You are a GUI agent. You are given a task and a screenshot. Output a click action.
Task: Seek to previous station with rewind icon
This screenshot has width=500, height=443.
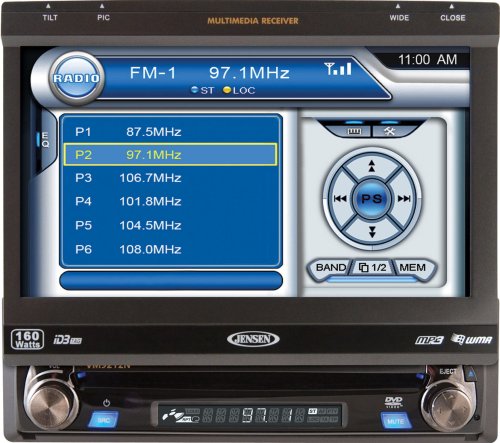pos(340,199)
